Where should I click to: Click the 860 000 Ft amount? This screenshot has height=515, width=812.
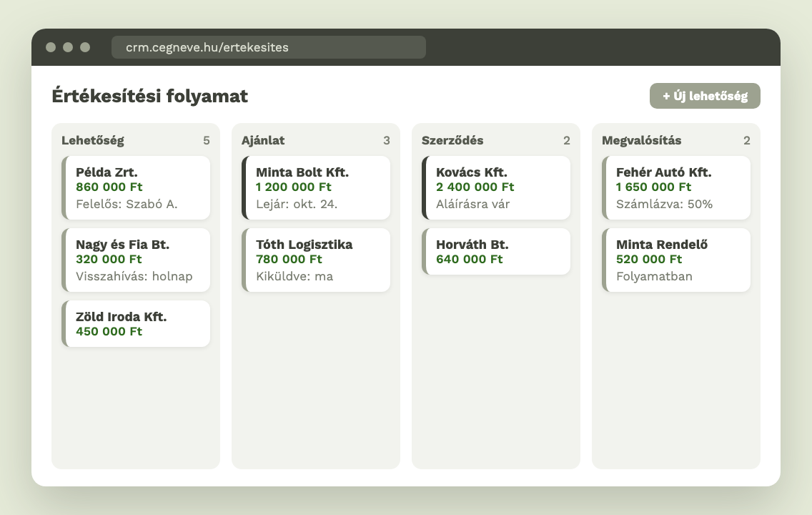point(109,187)
